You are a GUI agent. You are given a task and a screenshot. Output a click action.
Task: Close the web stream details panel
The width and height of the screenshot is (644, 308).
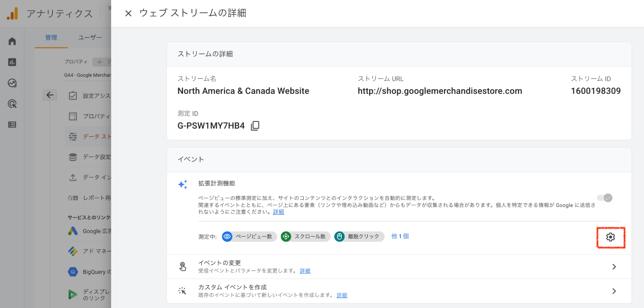128,14
